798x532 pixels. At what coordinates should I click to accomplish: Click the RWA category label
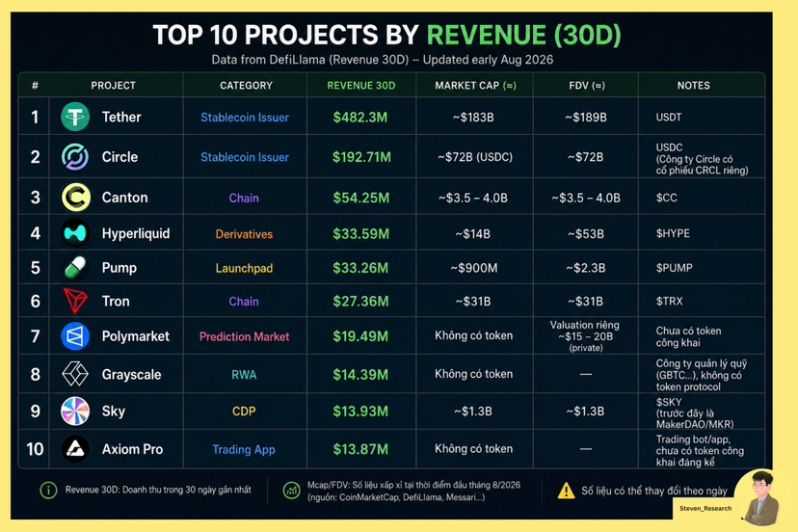(x=244, y=375)
